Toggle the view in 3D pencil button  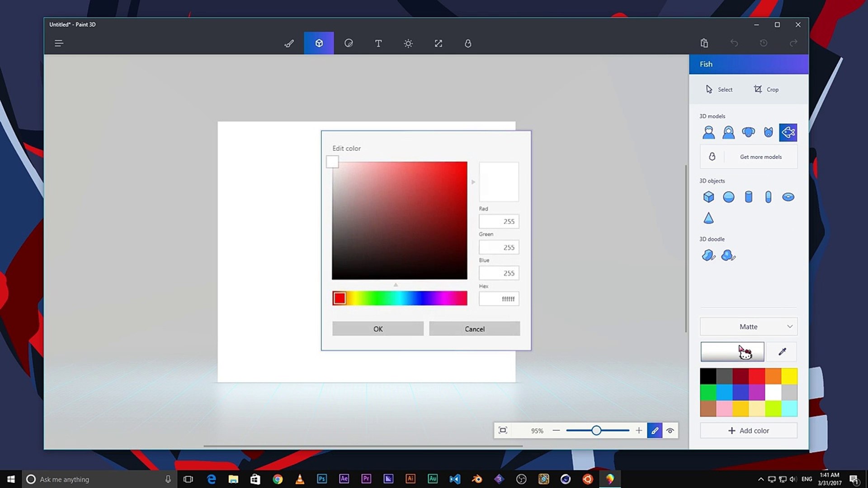[x=654, y=431]
